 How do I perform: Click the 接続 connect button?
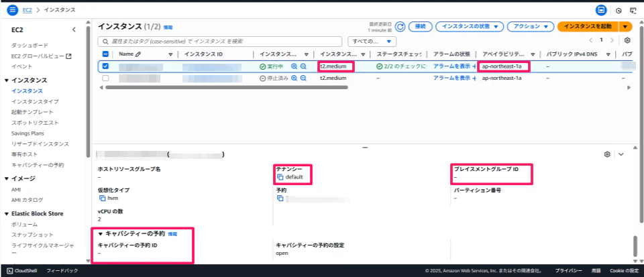point(420,26)
